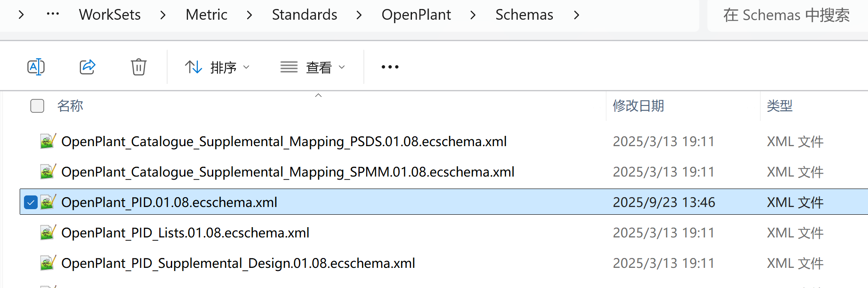Viewport: 868px width, 288px height.
Task: Uncheck the OpenPlant_PID.01.08.ecschema.xml checkbox
Action: coord(31,202)
